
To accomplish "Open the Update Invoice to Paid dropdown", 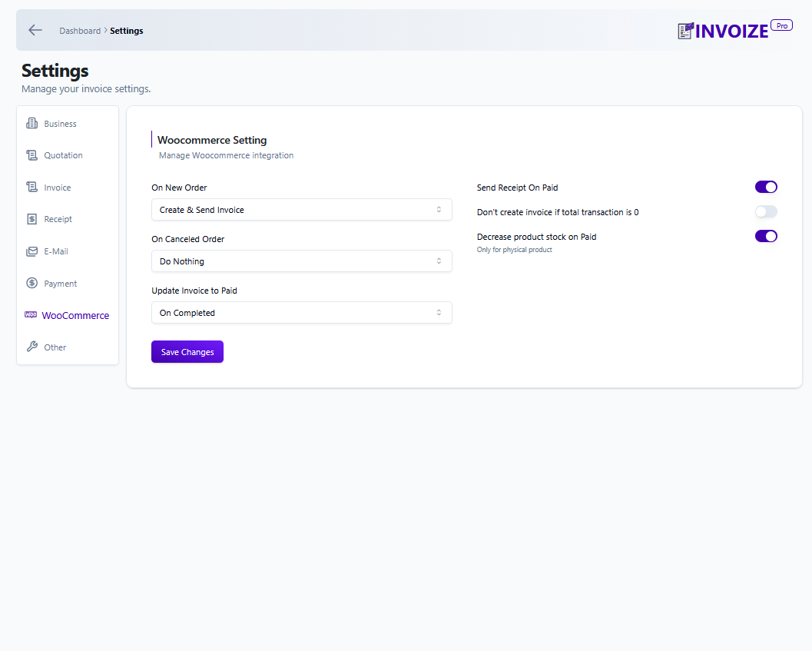I will click(x=301, y=312).
